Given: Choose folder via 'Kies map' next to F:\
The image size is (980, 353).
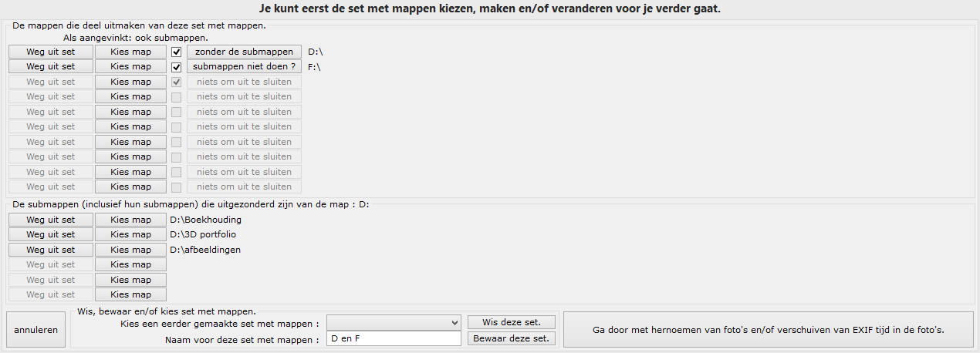Looking at the screenshot, I should [x=131, y=66].
